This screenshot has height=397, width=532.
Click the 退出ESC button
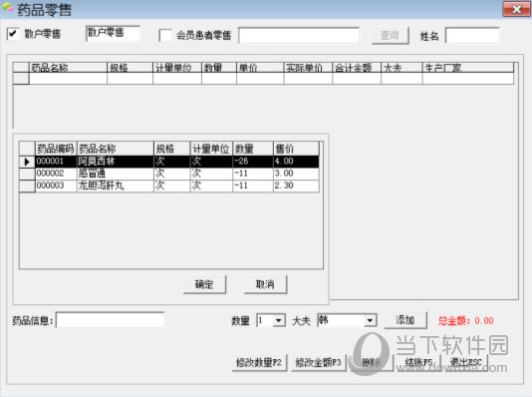click(466, 363)
